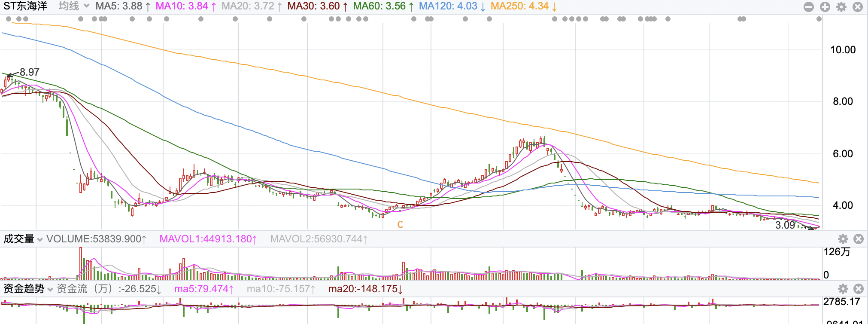Viewport: 868px width, 324px height.
Task: Click the 6.00 price axis label
Action: pyautogui.click(x=843, y=154)
